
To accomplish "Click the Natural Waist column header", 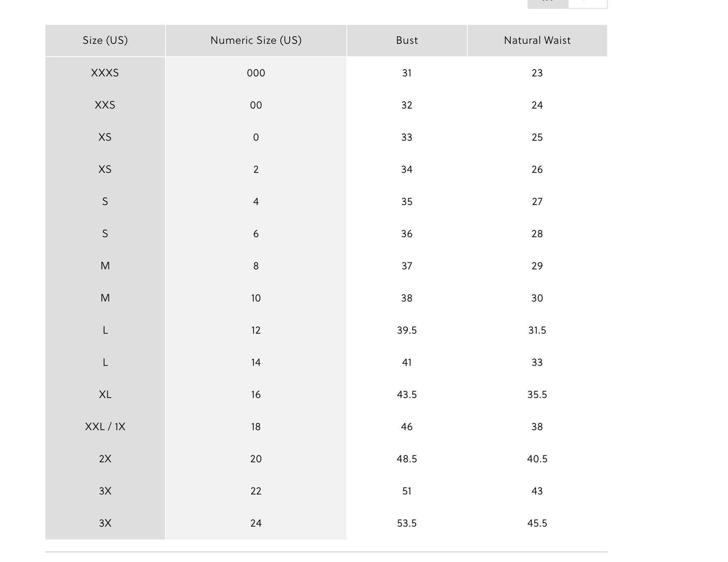I will pos(537,41).
